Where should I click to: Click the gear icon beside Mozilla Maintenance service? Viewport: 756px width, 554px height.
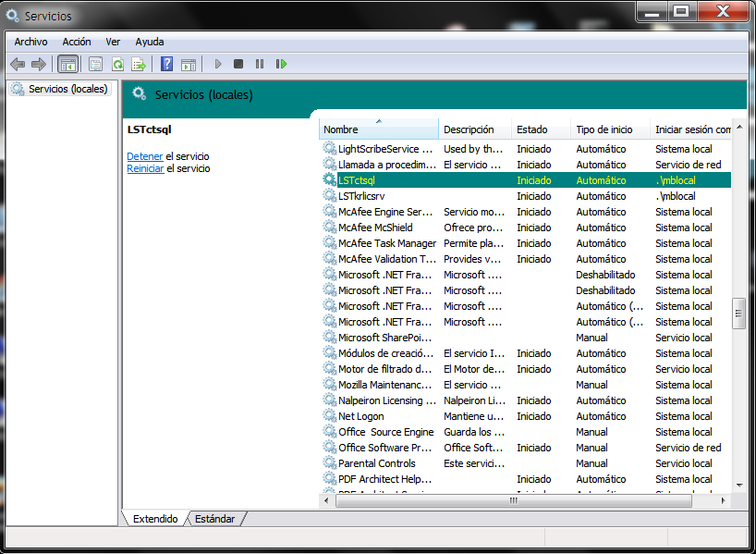tap(329, 384)
